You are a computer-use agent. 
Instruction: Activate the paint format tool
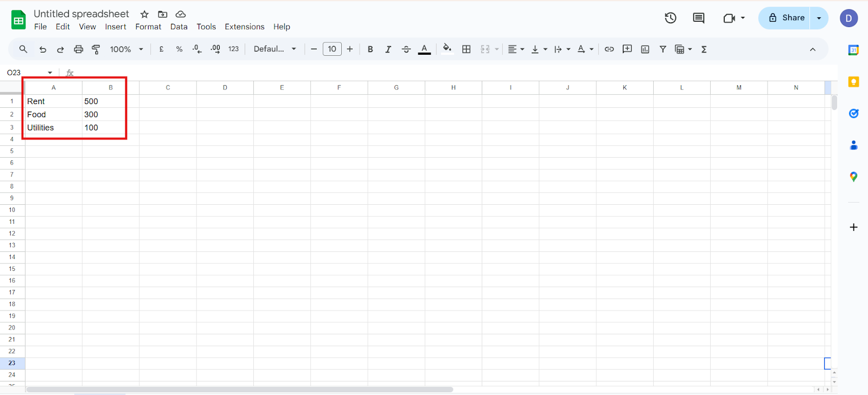pyautogui.click(x=96, y=49)
